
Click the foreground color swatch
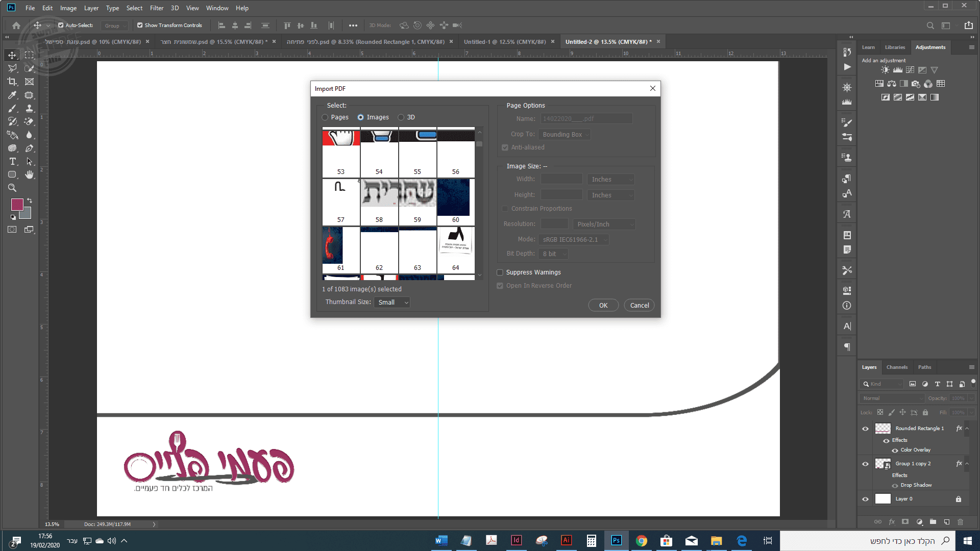[x=17, y=205]
